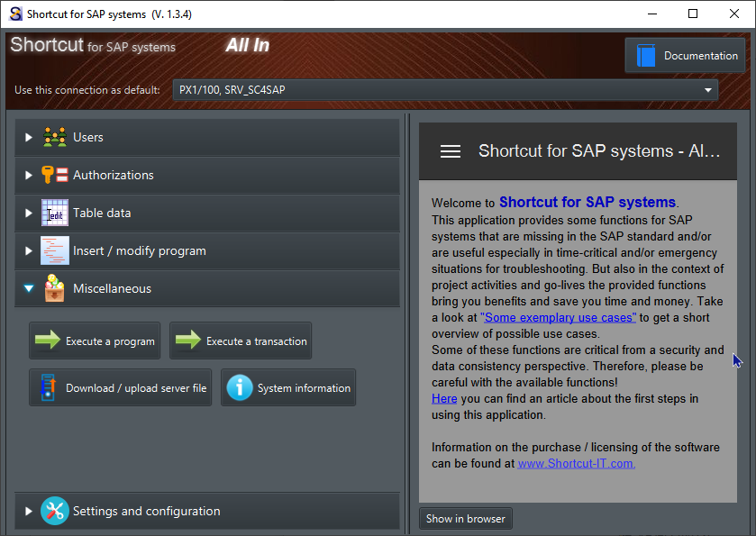The height and width of the screenshot is (536, 756).
Task: Click the Settings and configuration tools icon
Action: (55, 511)
